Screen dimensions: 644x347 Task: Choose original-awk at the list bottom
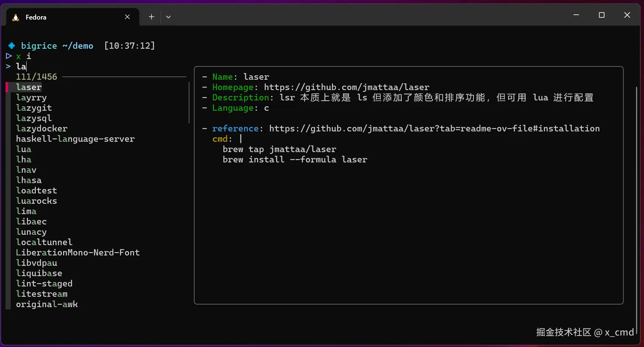(47, 304)
